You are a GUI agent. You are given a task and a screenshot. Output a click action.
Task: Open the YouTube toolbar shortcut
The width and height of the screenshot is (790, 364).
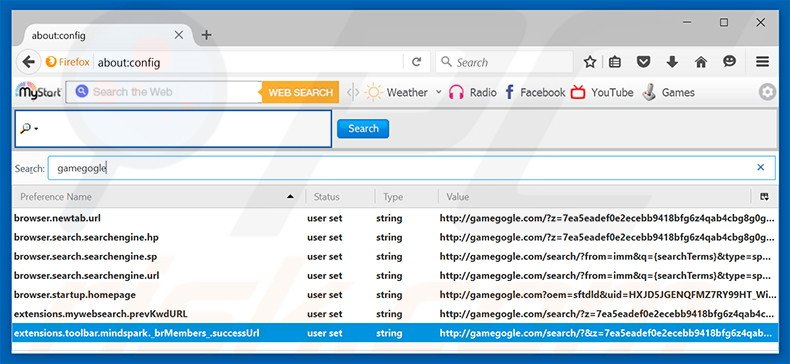click(x=602, y=92)
